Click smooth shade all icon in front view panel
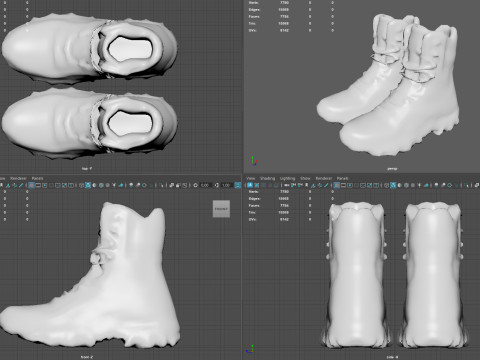Viewport: 480px width, 360px height. pos(88,185)
